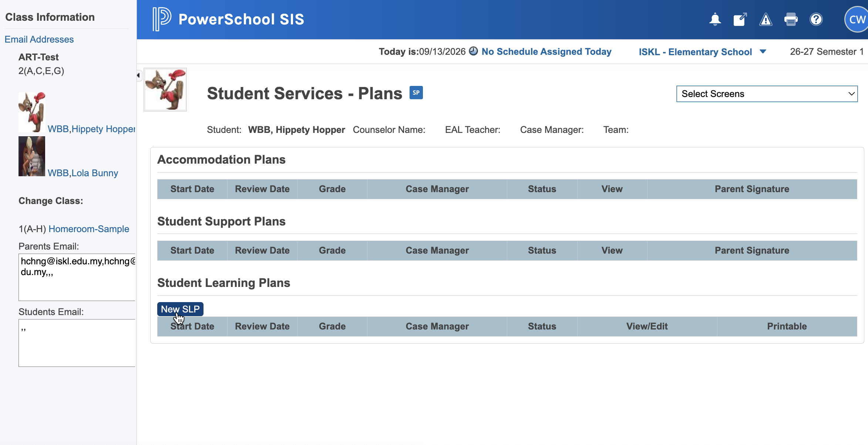
Task: Click No Schedule Assigned Today link
Action: [x=546, y=51]
